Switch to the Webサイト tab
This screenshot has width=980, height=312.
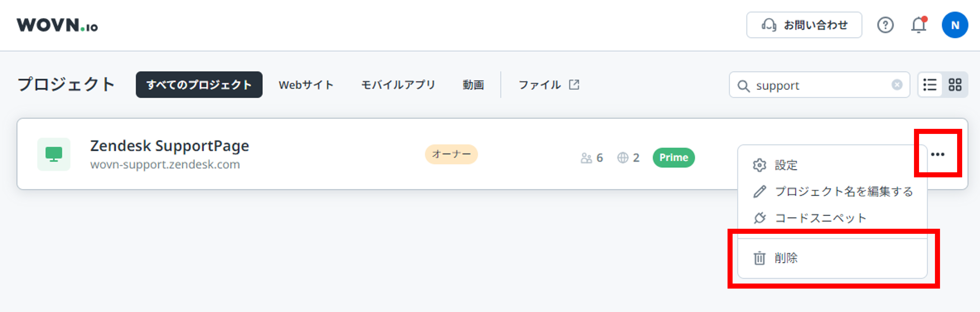coord(305,84)
